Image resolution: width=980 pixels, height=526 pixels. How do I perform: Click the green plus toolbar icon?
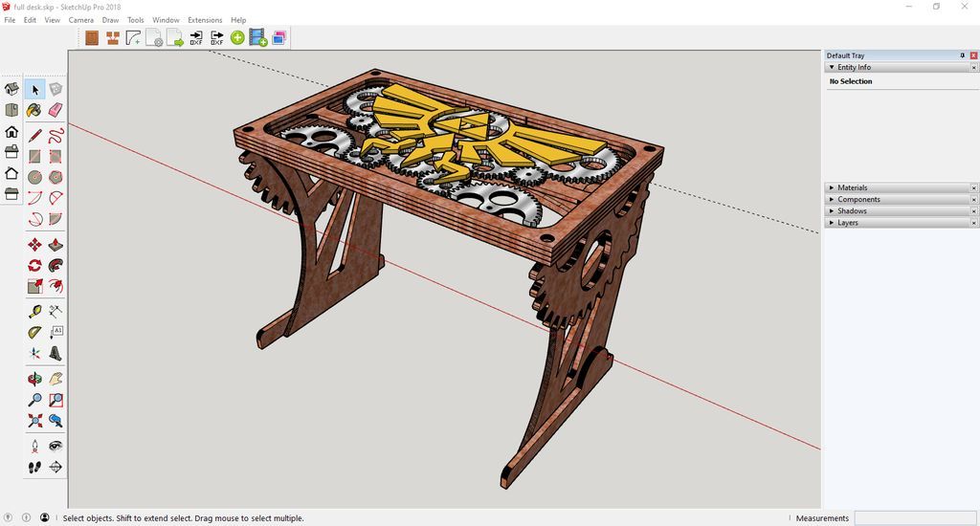[x=237, y=38]
